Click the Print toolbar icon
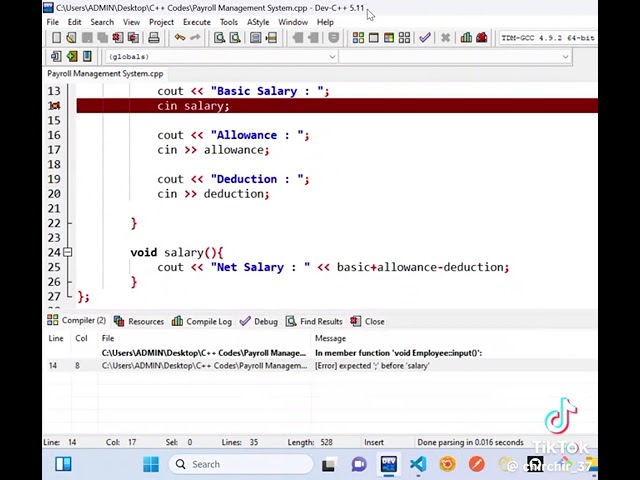Viewport: 640px width, 480px height. pyautogui.click(x=153, y=38)
